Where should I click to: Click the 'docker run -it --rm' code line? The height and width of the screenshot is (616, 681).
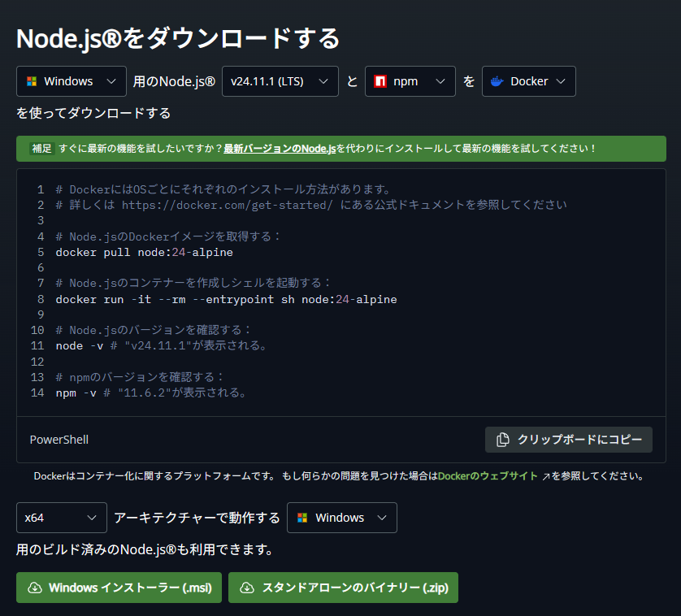coord(226,299)
